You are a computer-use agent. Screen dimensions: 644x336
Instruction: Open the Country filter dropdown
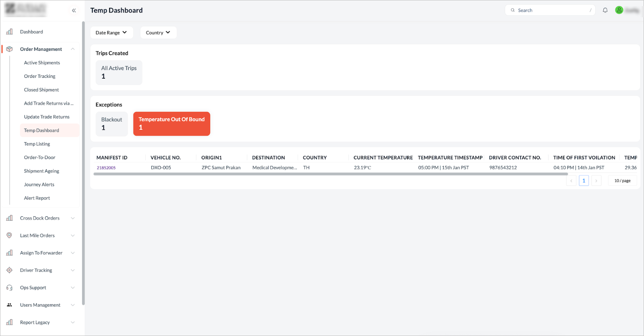[158, 33]
